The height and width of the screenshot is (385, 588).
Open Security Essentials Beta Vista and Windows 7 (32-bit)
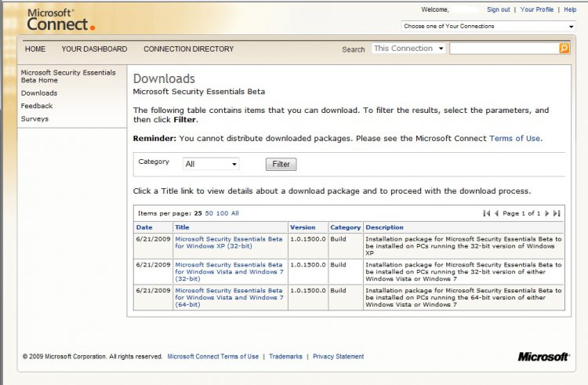(229, 272)
